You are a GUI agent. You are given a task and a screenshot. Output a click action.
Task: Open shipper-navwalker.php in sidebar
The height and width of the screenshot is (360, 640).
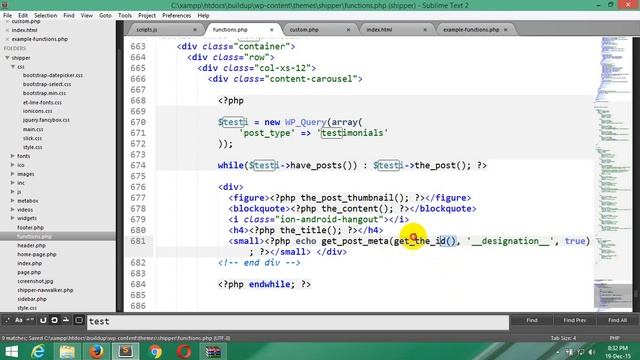coord(45,290)
